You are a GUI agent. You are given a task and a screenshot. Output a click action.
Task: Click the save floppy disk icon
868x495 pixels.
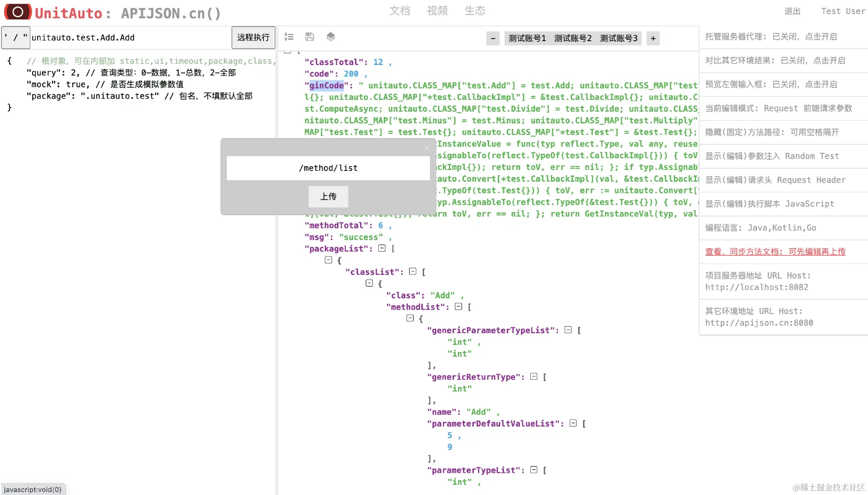pos(310,37)
